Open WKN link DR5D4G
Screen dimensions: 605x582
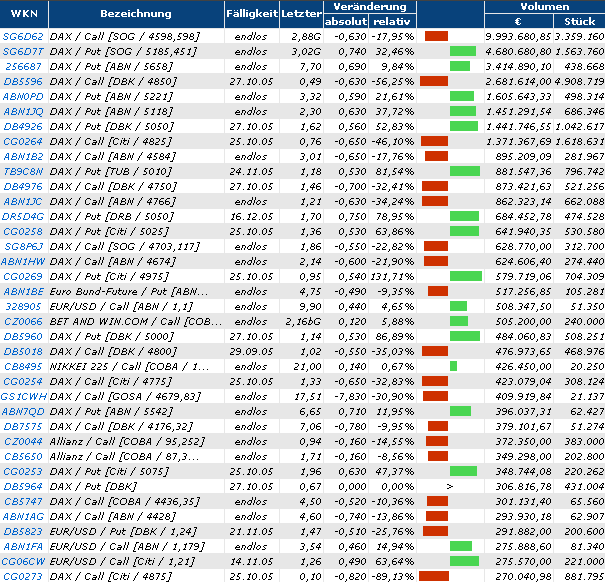click(23, 217)
